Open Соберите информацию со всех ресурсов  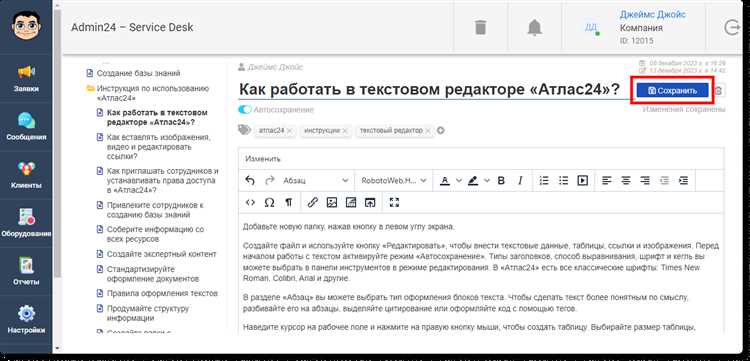click(155, 234)
